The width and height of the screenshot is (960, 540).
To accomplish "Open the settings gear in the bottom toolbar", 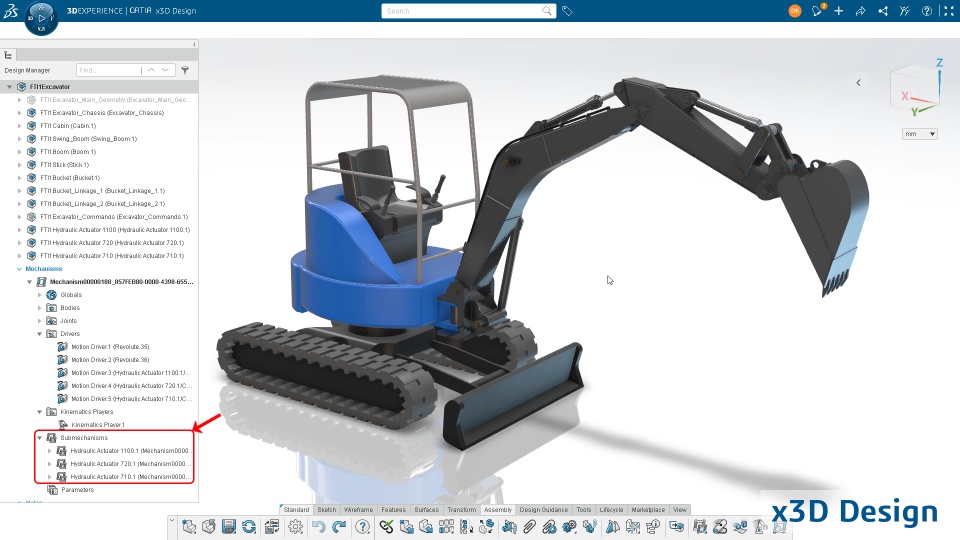I will coord(295,527).
